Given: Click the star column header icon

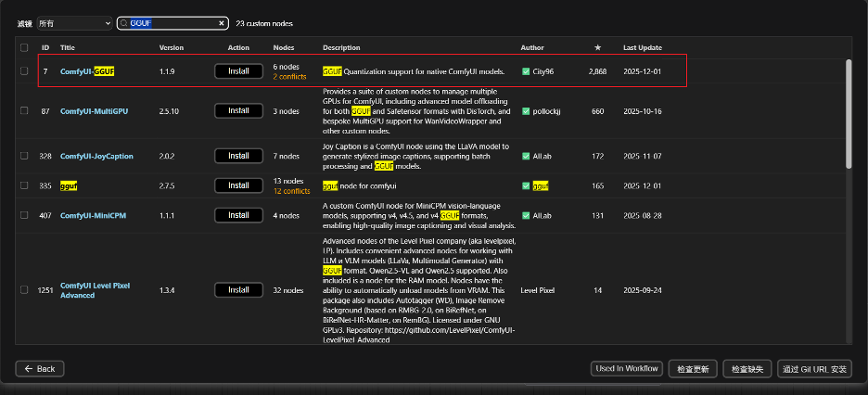Looking at the screenshot, I should pos(597,47).
